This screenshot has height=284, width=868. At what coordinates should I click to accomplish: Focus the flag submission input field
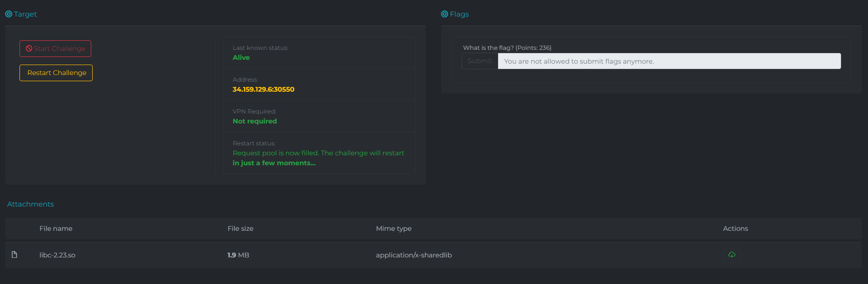pos(669,61)
